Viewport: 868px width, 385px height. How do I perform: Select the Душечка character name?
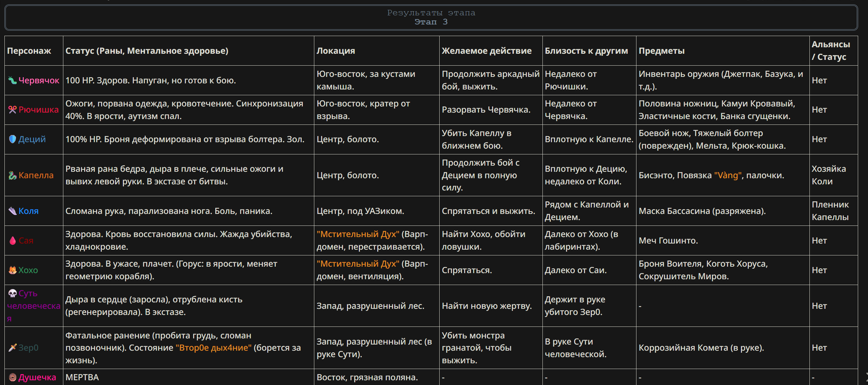tap(37, 378)
